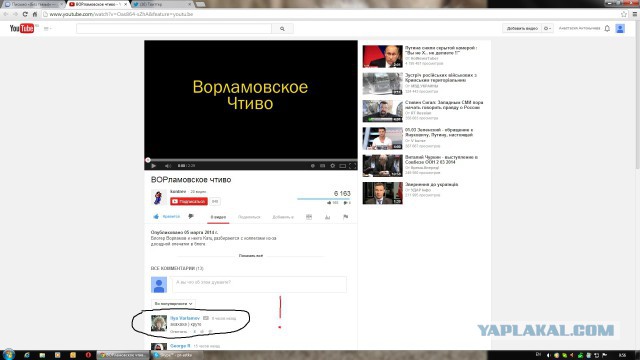Switch to the first browser tab (Письмо)
Screen dimensions: 640x360
(x=34, y=4)
